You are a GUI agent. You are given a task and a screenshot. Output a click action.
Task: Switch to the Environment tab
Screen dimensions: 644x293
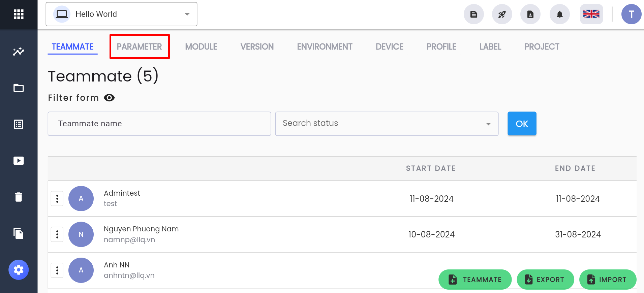coord(325,47)
